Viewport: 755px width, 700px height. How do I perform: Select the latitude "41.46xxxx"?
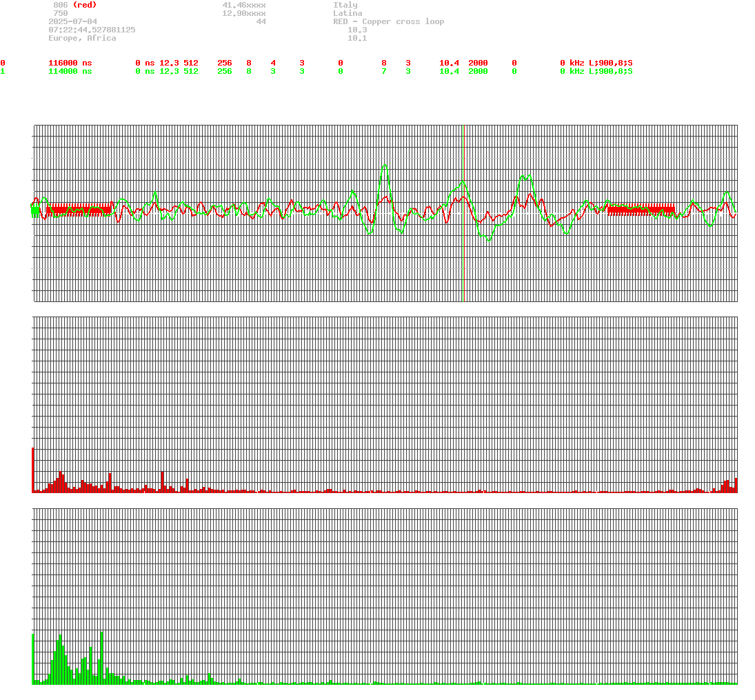244,5
